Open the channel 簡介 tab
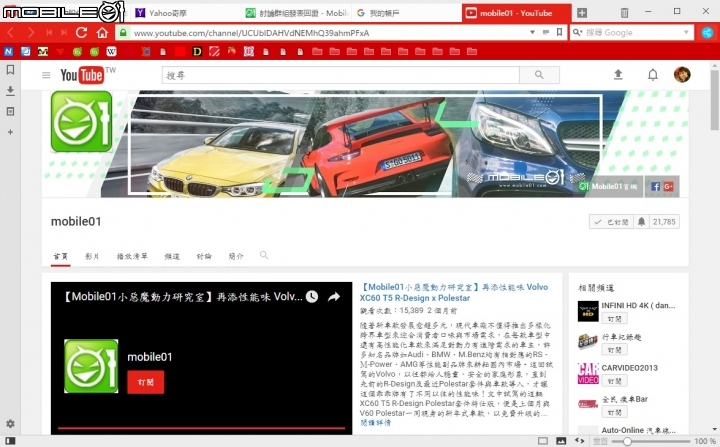720x447 pixels. pyautogui.click(x=236, y=256)
